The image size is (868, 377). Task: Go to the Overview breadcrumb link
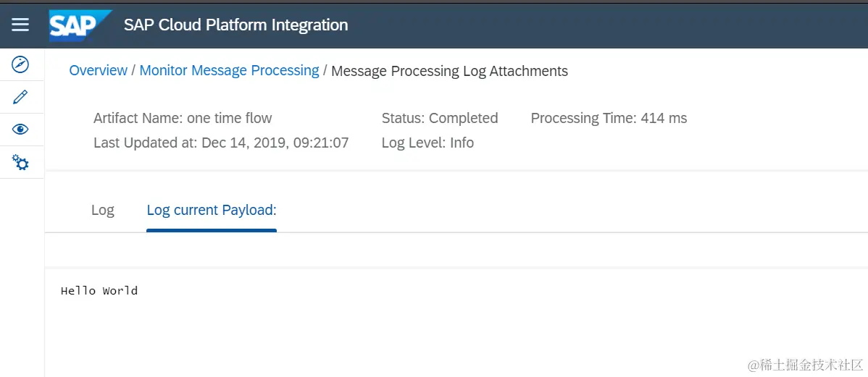coord(98,71)
